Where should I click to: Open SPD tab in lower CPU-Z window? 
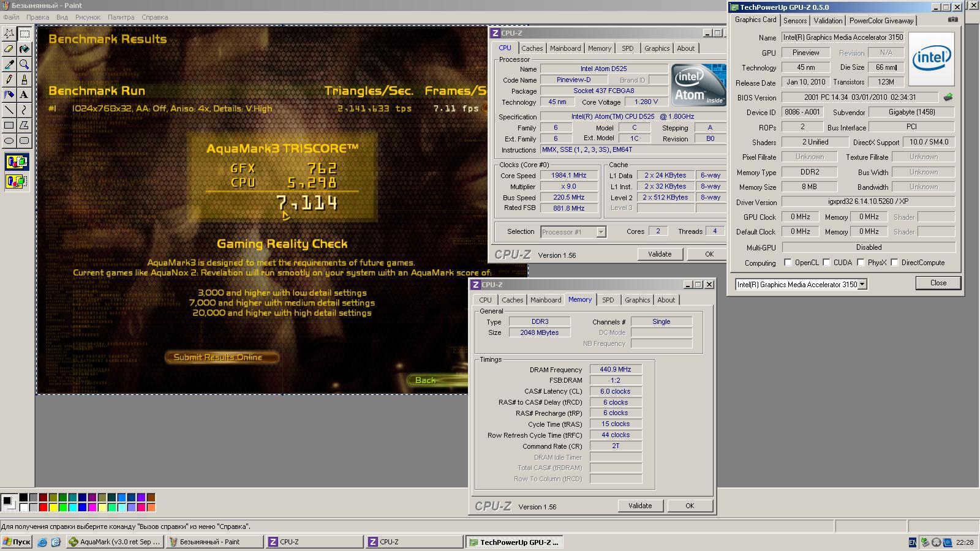tap(608, 300)
